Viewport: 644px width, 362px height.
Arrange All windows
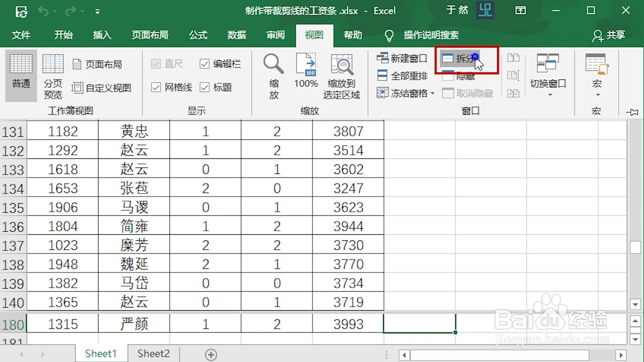pyautogui.click(x=402, y=76)
